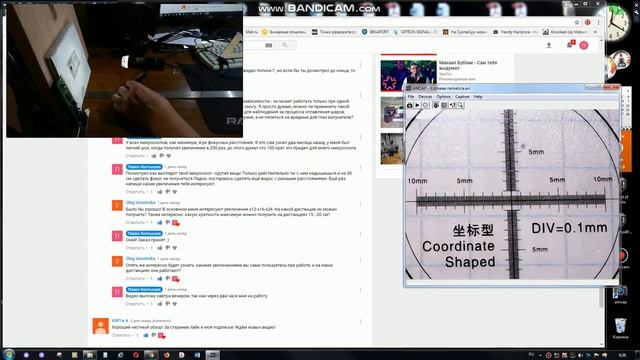Click the Oleg Anonimka name above x12-x16-x24 comment
The width and height of the screenshot is (640, 360).
pyautogui.click(x=140, y=202)
